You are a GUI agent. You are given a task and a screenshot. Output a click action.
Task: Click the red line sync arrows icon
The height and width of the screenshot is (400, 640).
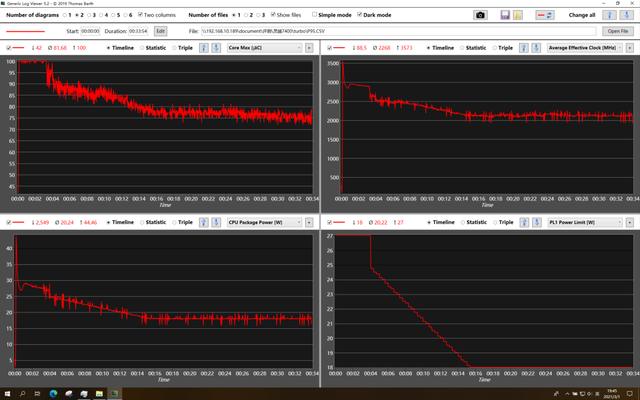tap(544, 15)
